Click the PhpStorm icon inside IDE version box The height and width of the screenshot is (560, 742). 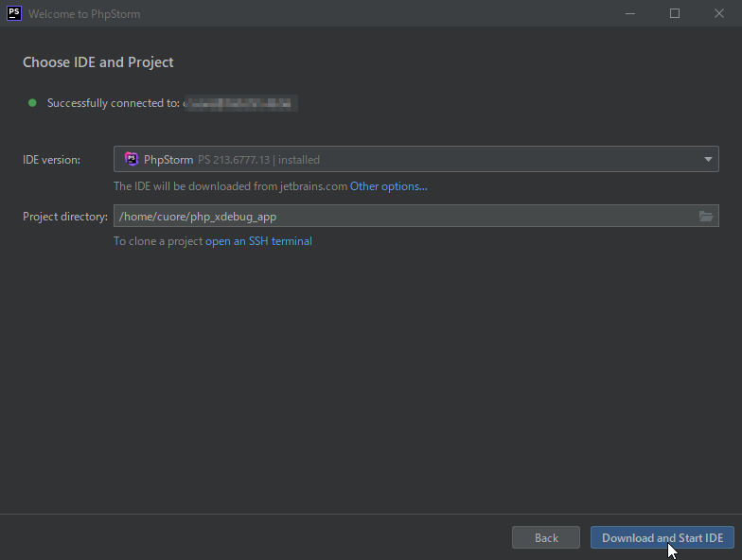click(132, 160)
